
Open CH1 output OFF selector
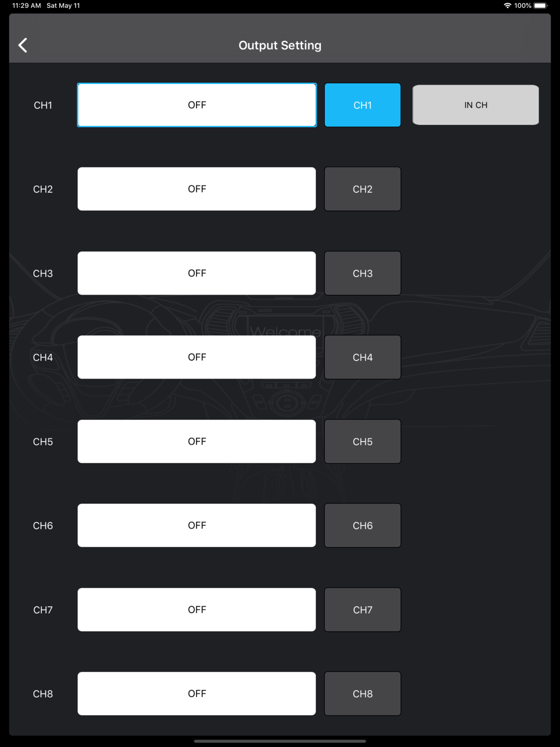pos(197,105)
